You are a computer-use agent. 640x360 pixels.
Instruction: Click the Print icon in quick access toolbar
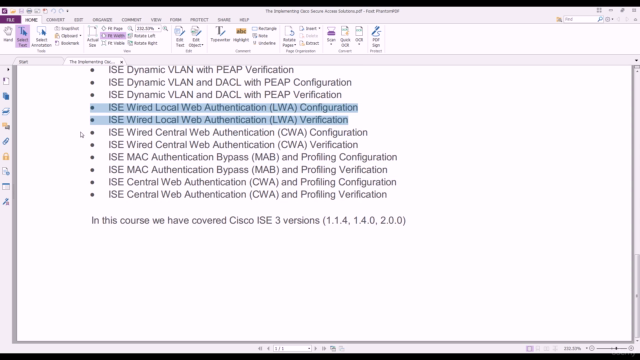pyautogui.click(x=29, y=11)
